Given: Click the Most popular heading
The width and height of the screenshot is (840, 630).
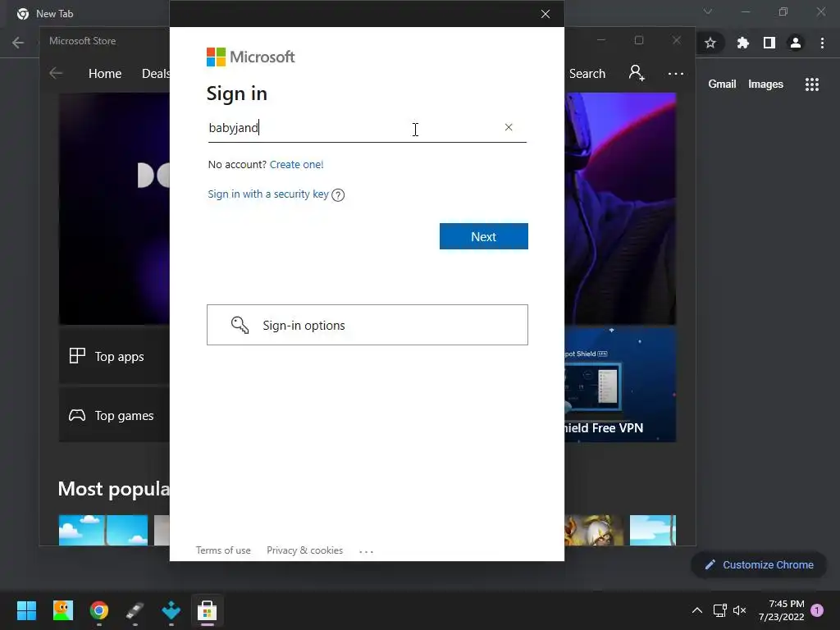Looking at the screenshot, I should 113,489.
